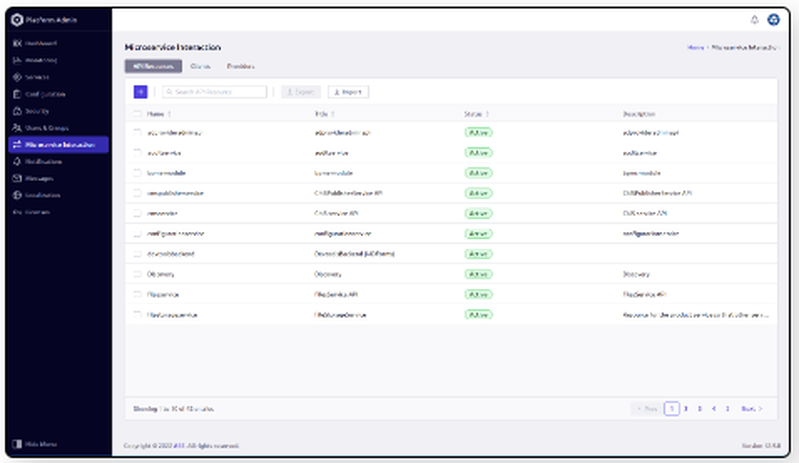Viewport: 799px width, 463px height.
Task: Click the blue plus add button
Action: (x=140, y=91)
